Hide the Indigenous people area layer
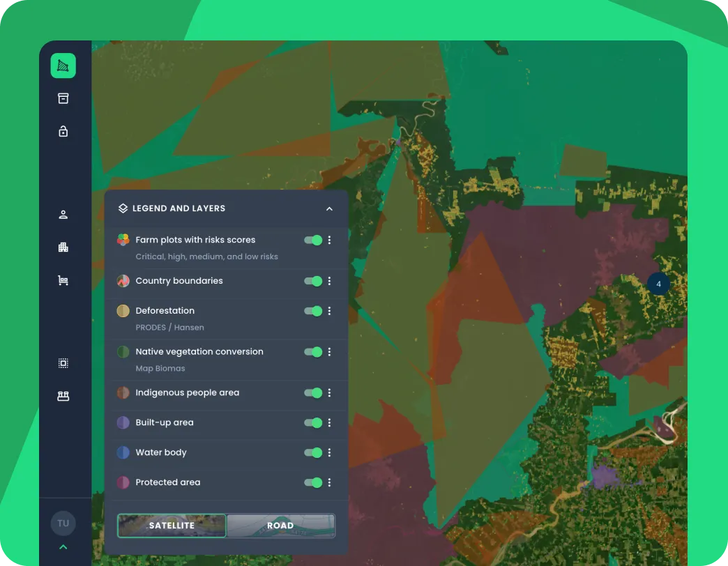 click(x=313, y=393)
